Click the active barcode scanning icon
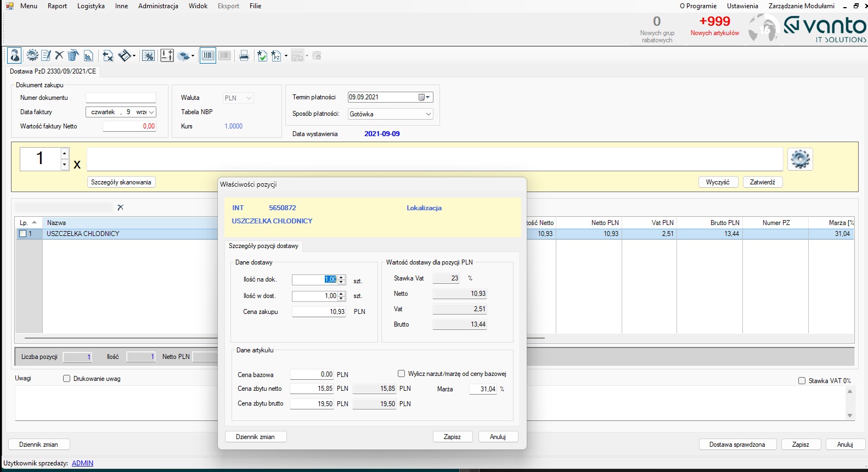868x472 pixels. click(x=208, y=55)
